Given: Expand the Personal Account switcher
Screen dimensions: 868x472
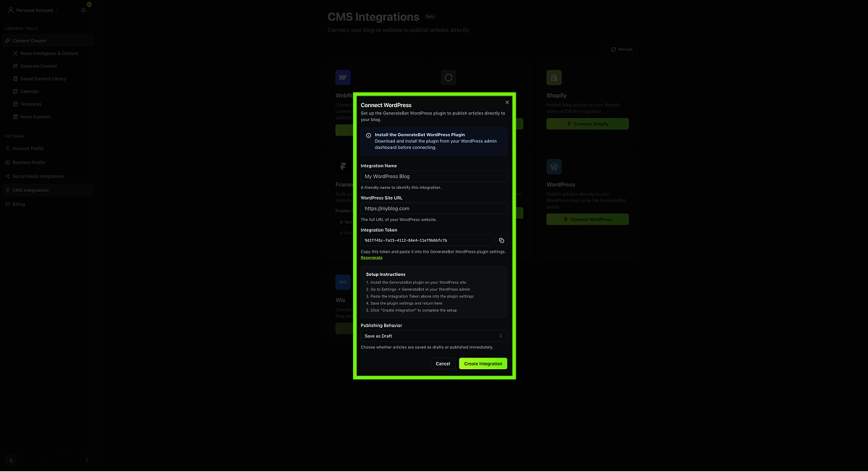Looking at the screenshot, I should pyautogui.click(x=34, y=10).
